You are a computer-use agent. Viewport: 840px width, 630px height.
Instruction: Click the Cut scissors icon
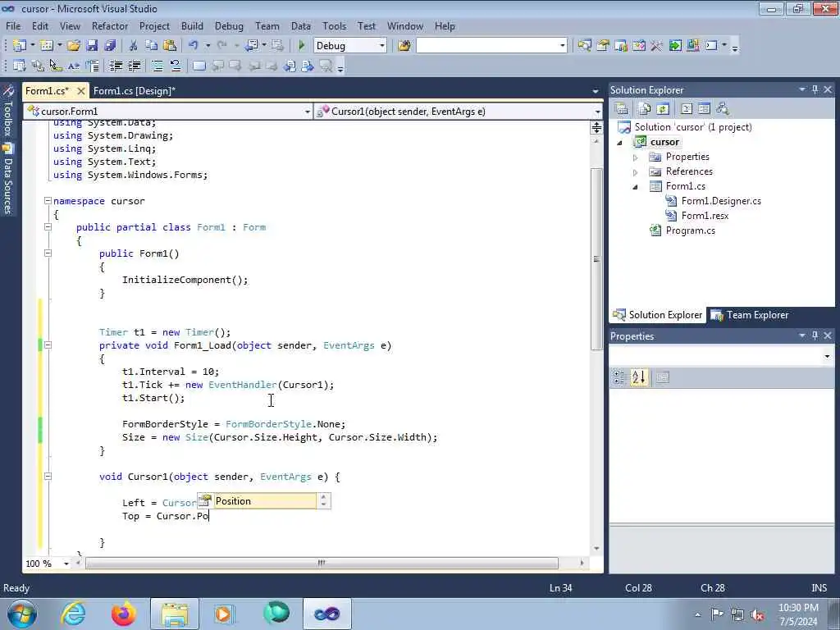134,46
